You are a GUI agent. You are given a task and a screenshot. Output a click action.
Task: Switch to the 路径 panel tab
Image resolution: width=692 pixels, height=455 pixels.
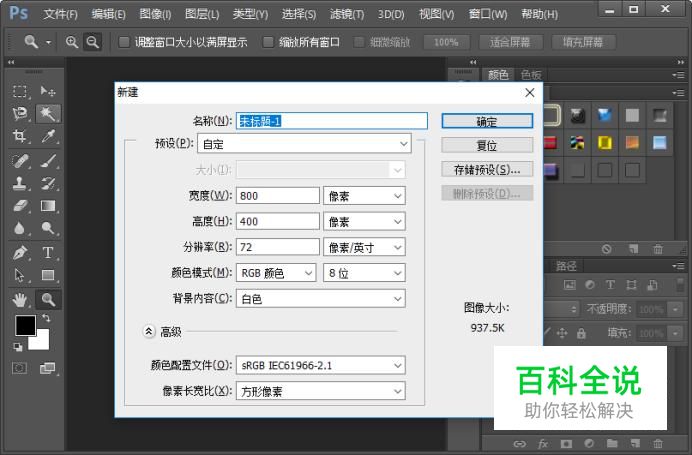click(x=566, y=266)
